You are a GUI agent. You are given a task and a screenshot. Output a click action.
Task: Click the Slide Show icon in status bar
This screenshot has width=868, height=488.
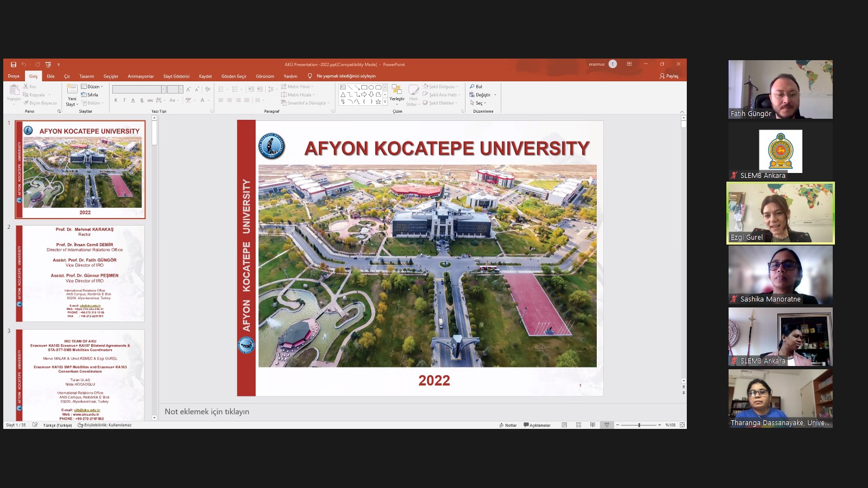pos(607,425)
